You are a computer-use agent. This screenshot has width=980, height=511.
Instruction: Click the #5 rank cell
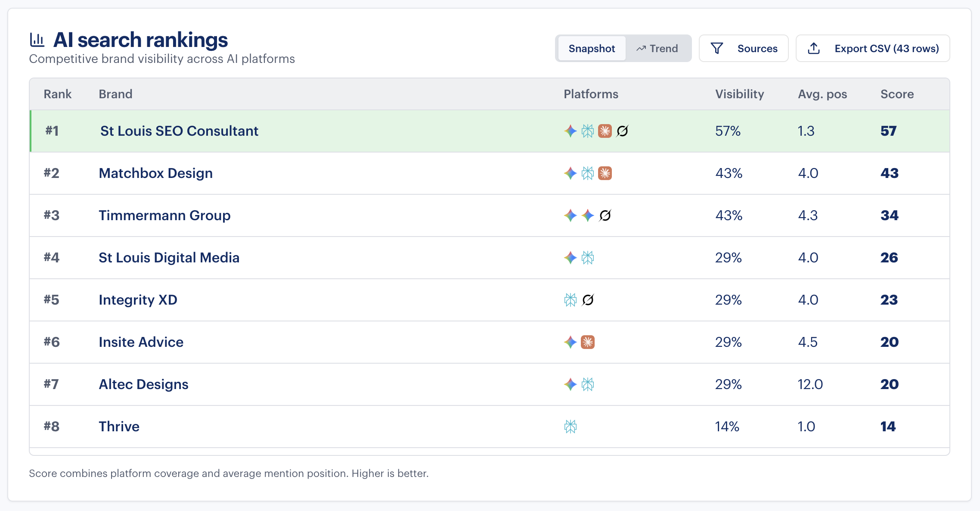[x=51, y=300]
